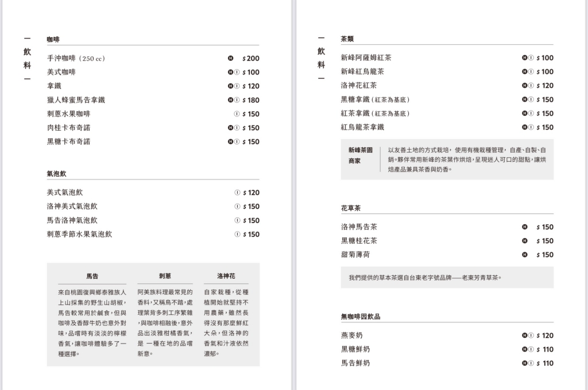Viewport: 588px width, 390px height.
Task: Click the item name 美式氣泡飲
Action: [x=65, y=193]
